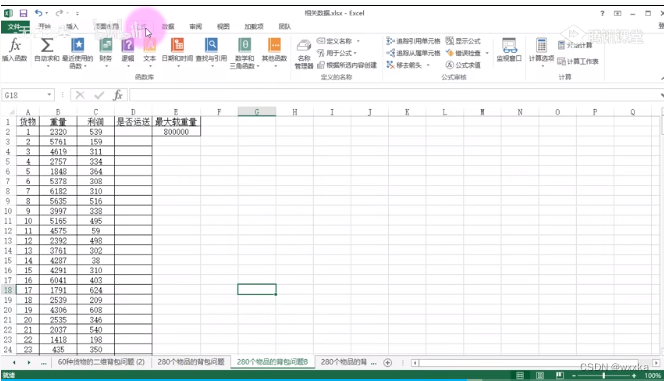Open the Name Manager (名称管理器)

pyautogui.click(x=304, y=54)
